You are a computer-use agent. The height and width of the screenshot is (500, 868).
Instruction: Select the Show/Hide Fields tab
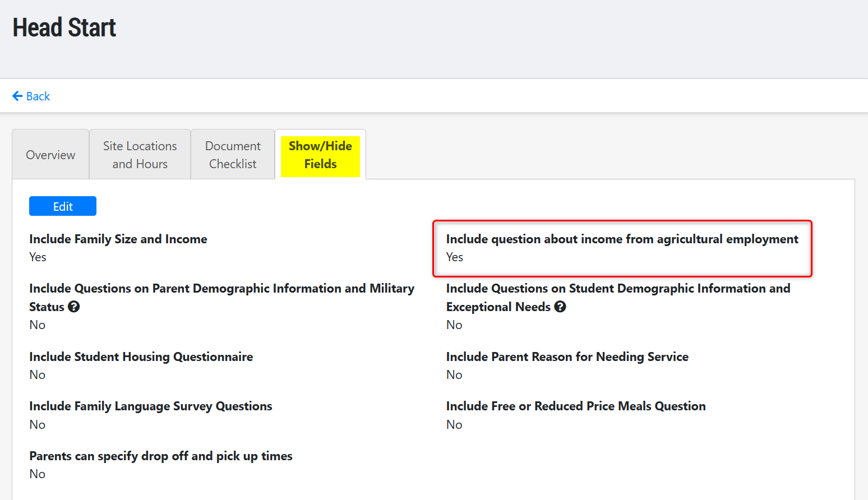pos(320,155)
